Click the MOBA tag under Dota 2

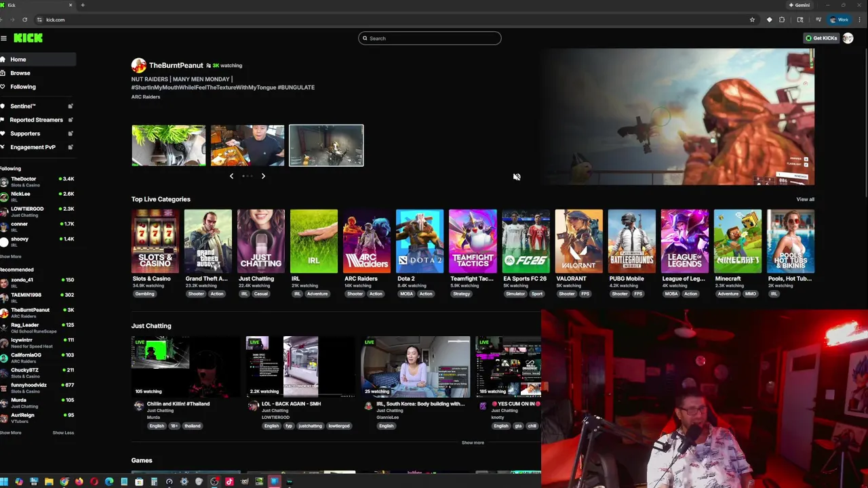point(406,294)
